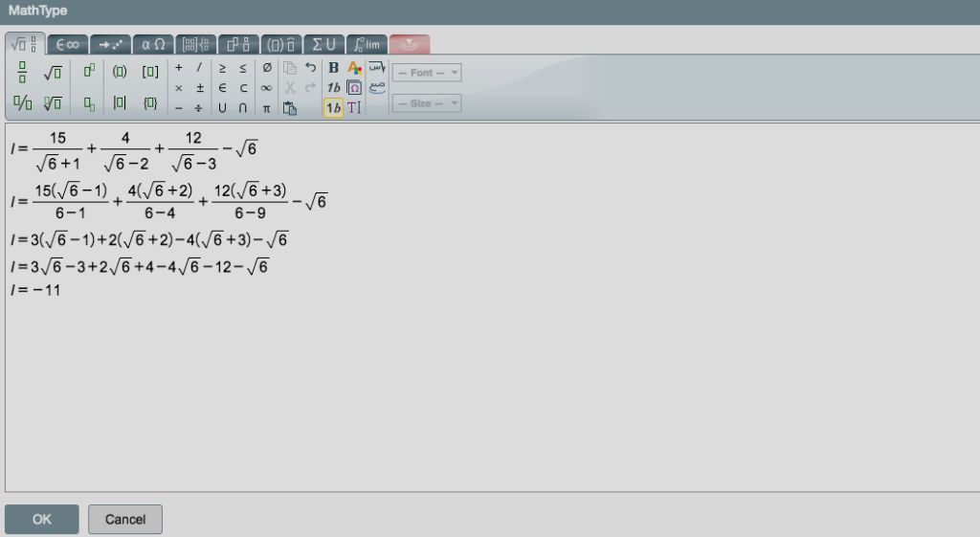Image resolution: width=980 pixels, height=537 pixels.
Task: Insert a superscript template
Action: tap(89, 71)
